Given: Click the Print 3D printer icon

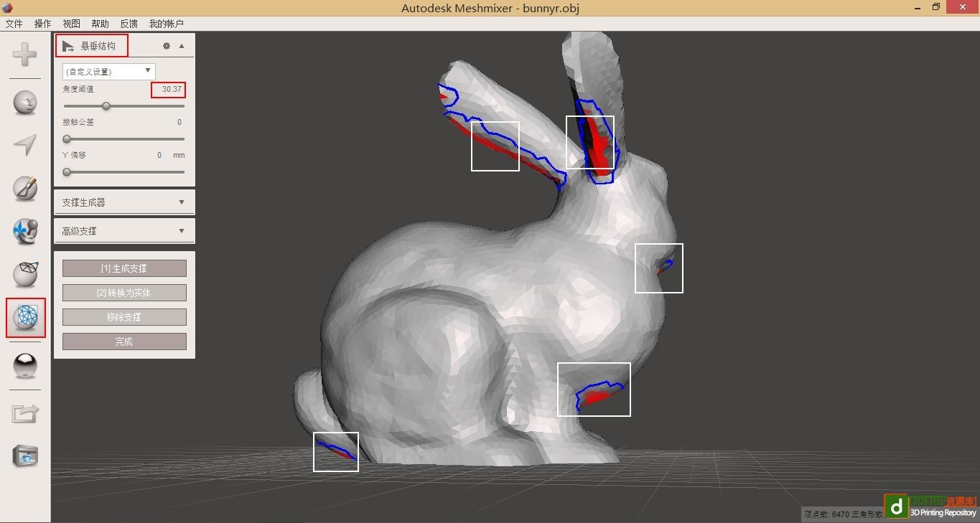Looking at the screenshot, I should pyautogui.click(x=25, y=456).
